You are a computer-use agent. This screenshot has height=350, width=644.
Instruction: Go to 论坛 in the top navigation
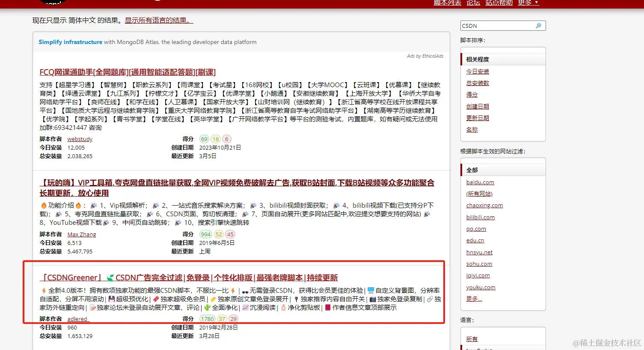473,3
